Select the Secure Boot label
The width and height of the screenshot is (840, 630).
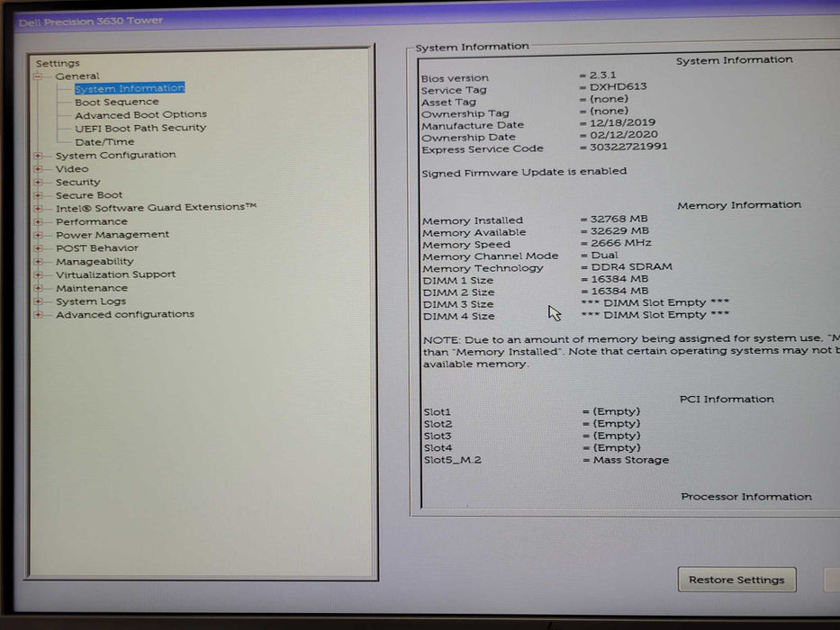point(89,195)
